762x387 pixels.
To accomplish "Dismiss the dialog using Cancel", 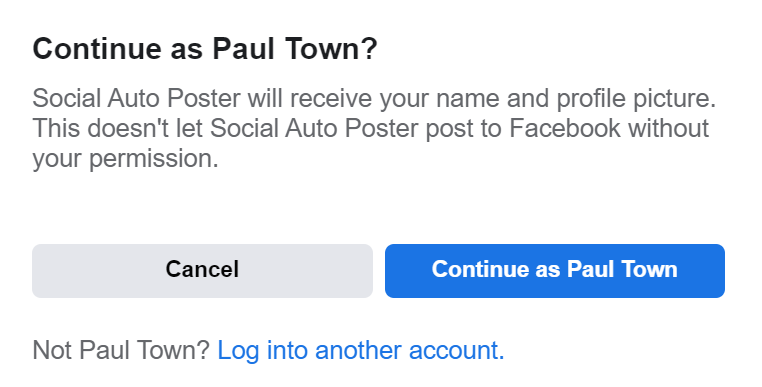I will pos(202,271).
